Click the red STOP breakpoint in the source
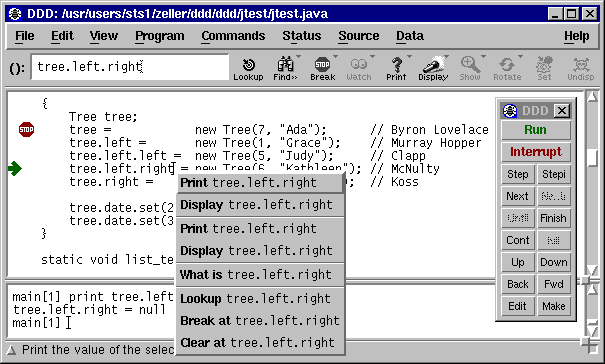 coord(26,129)
